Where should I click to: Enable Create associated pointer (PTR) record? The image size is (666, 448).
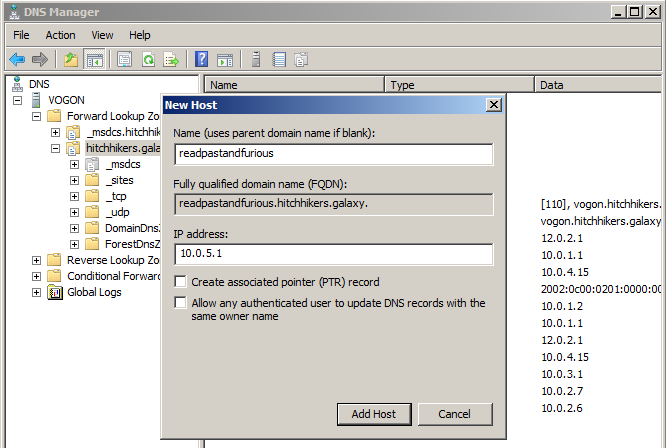(x=180, y=282)
